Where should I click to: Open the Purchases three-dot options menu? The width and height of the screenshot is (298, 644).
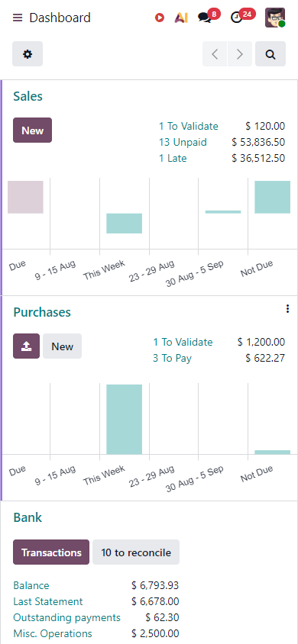287,309
